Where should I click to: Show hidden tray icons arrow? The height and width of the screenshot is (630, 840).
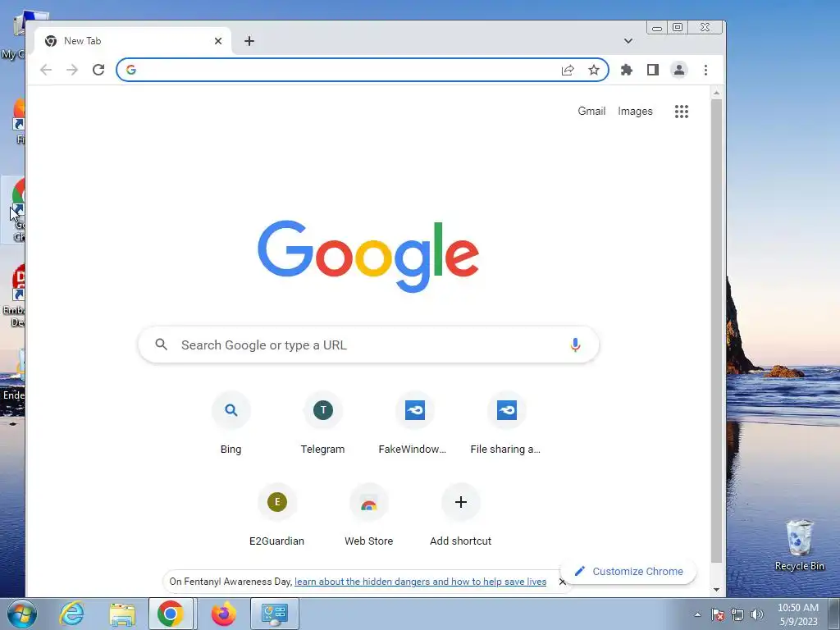[x=697, y=614]
